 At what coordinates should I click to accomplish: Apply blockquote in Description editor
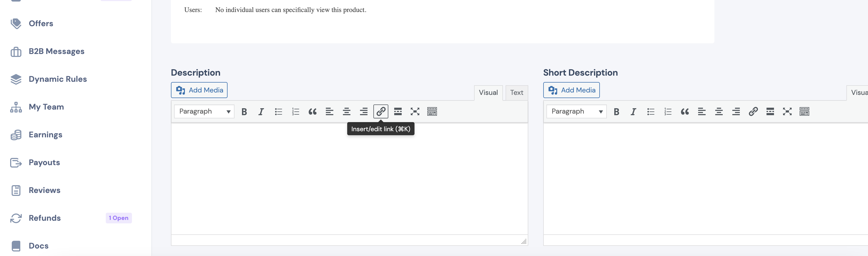pyautogui.click(x=312, y=112)
